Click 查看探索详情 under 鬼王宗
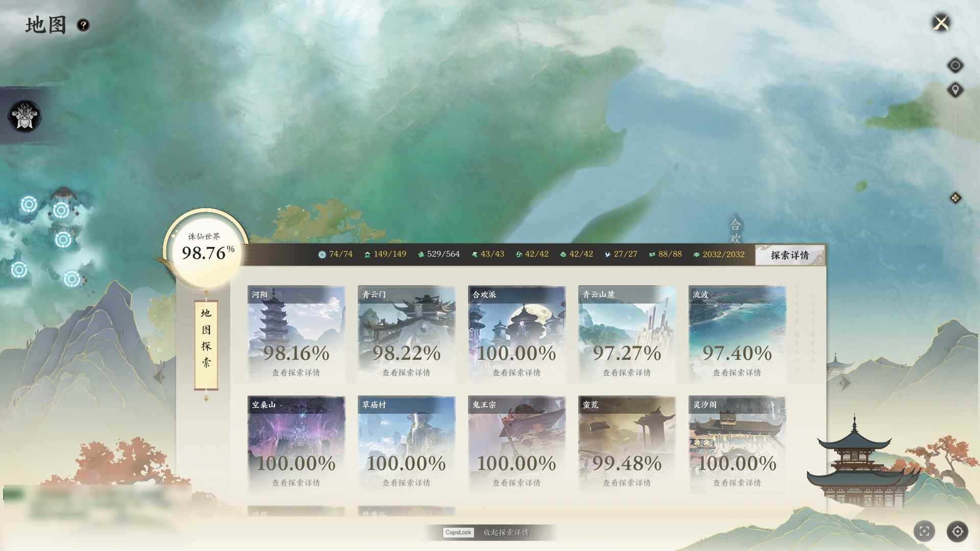The height and width of the screenshot is (551, 980). [x=517, y=483]
